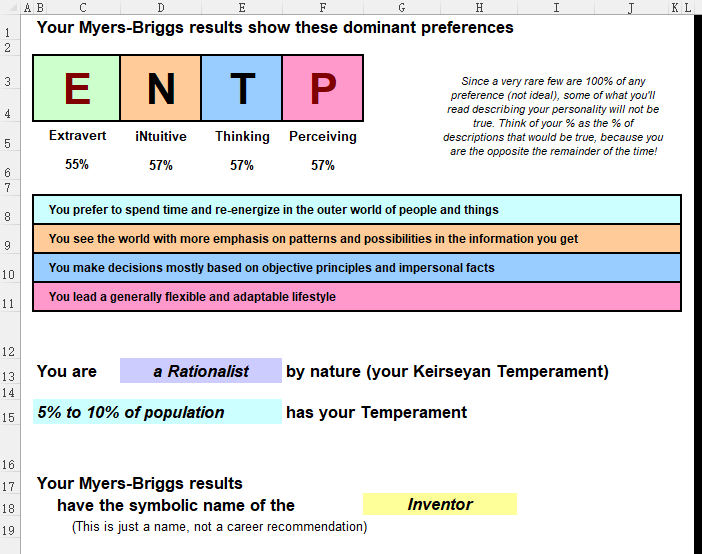Image resolution: width=702 pixels, height=554 pixels.
Task: Click 'have the symbolic name of the' text
Action: click(176, 505)
